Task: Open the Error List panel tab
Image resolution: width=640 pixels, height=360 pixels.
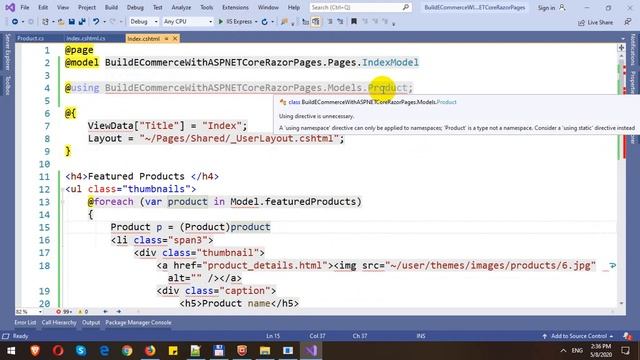Action: 25,322
